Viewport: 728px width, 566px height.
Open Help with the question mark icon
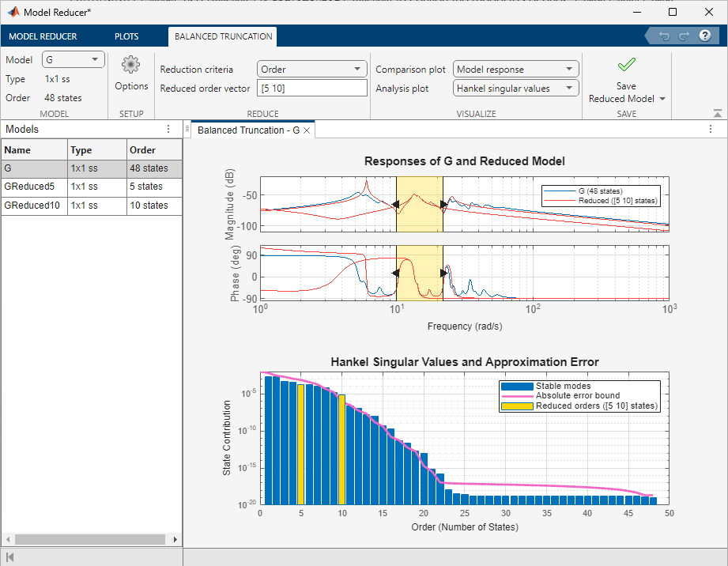tap(705, 36)
